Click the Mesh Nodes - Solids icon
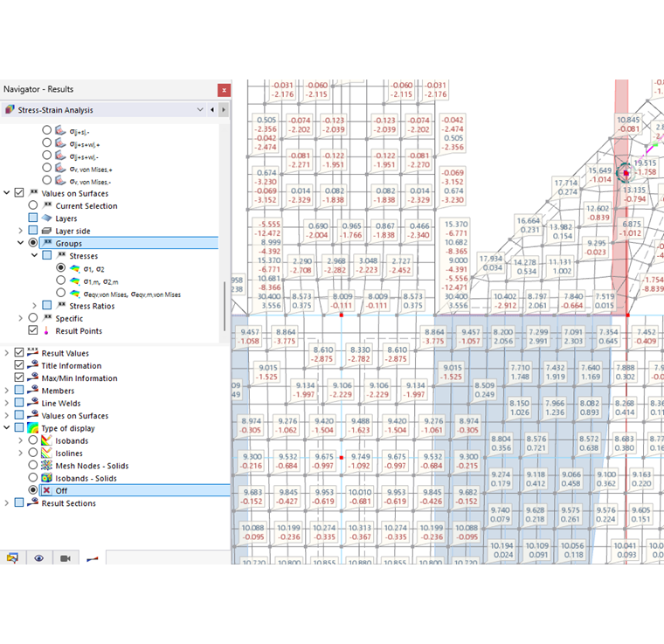664x644 pixels. pos(46,466)
